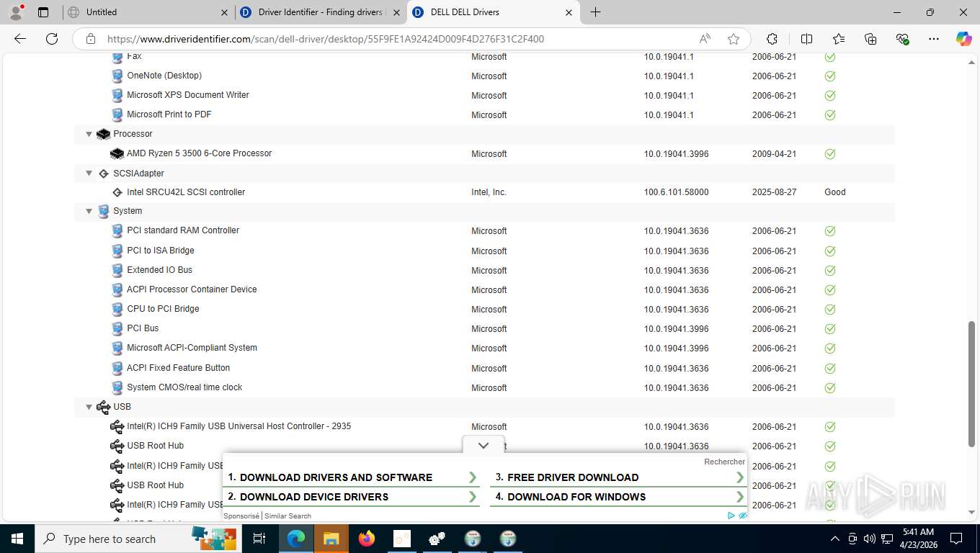This screenshot has width=980, height=553.
Task: Click green status check for PCI Bus
Action: click(830, 328)
